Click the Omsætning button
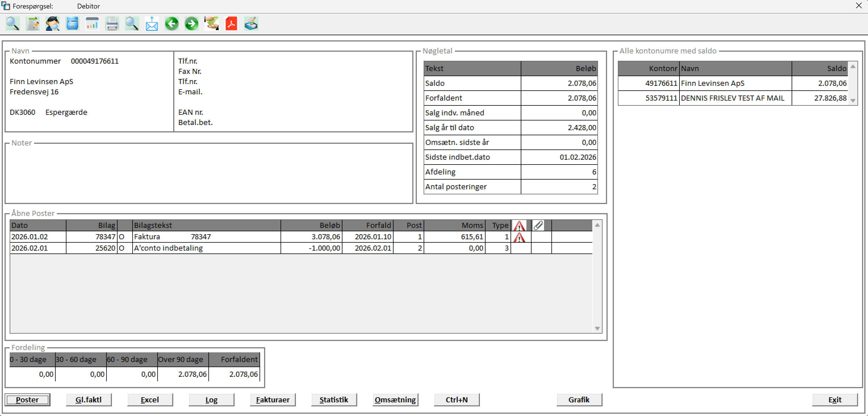 pos(395,400)
